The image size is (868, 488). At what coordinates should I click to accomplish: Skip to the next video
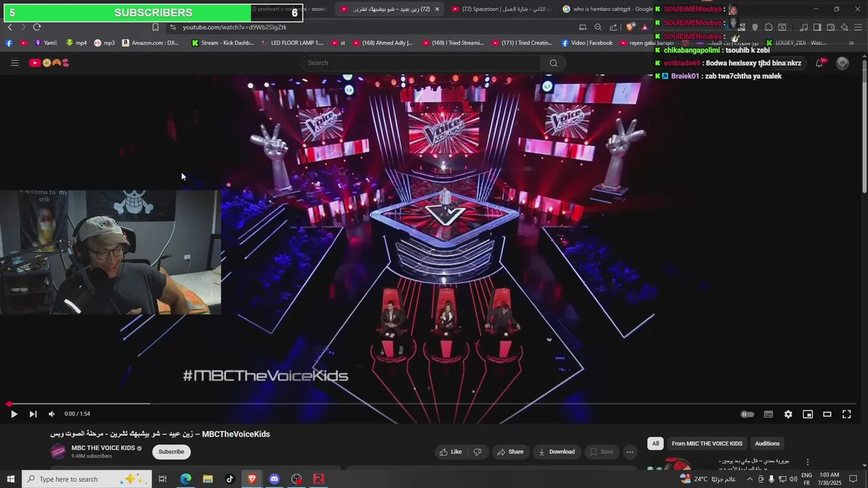(33, 414)
